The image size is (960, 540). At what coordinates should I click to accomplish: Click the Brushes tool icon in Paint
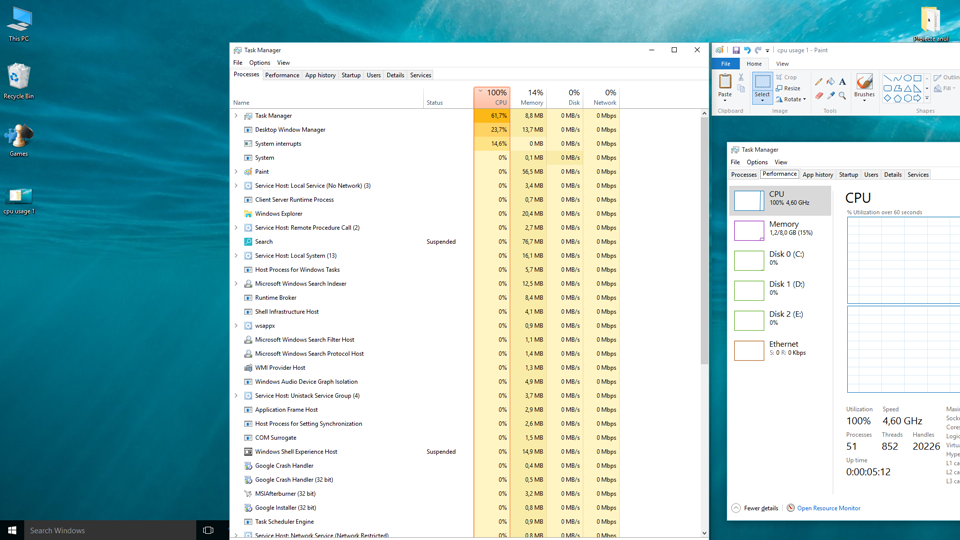click(864, 82)
